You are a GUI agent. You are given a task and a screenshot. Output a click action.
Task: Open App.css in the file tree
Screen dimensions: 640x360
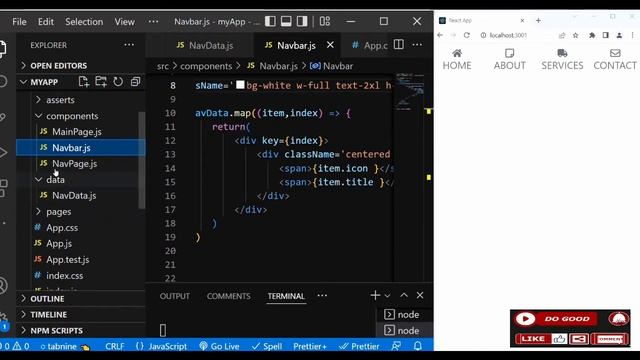tap(62, 228)
